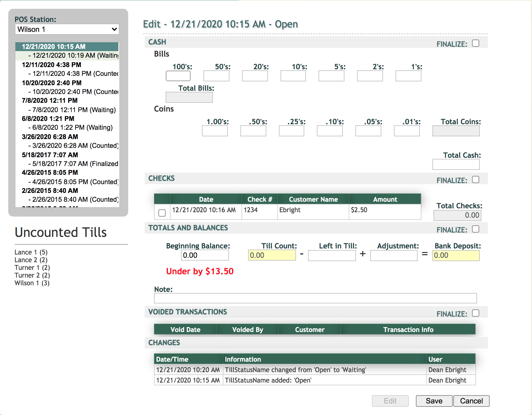Focus the 100's bills input field
The width and height of the screenshot is (532, 415).
pyautogui.click(x=178, y=76)
